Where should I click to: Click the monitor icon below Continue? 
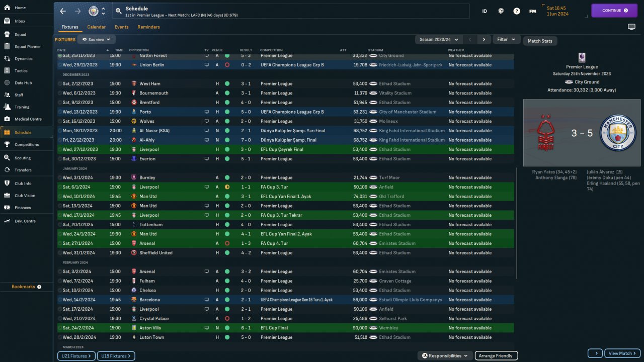[631, 27]
